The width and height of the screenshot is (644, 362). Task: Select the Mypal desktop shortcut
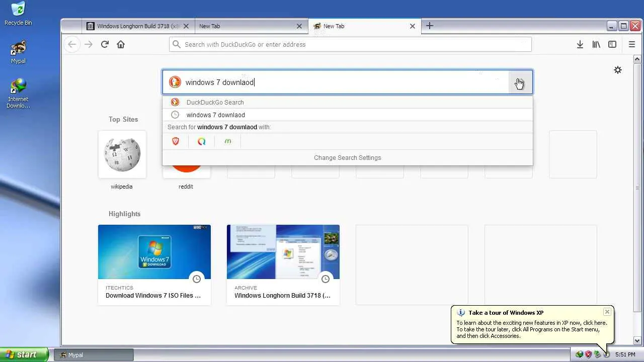(x=18, y=52)
